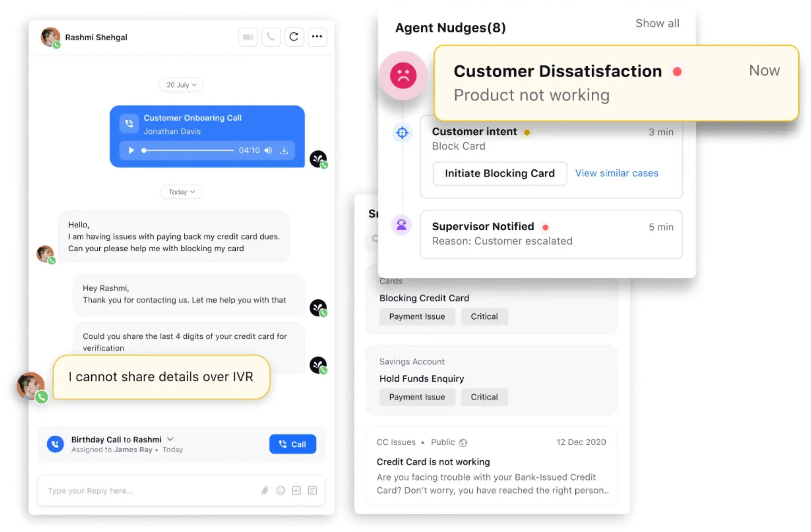Toggle the Payment Issue tag under Blocking Credit Card
The width and height of the screenshot is (811, 532).
pos(417,316)
